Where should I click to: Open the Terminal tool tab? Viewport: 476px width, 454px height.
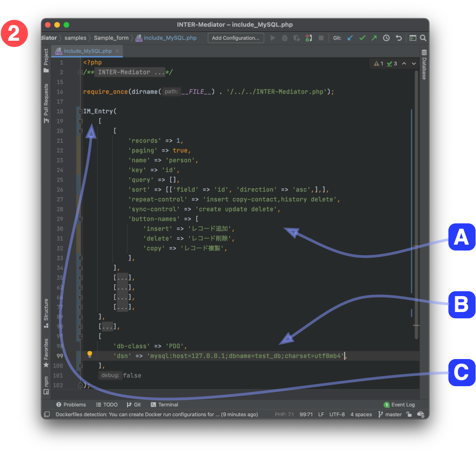coord(164,405)
